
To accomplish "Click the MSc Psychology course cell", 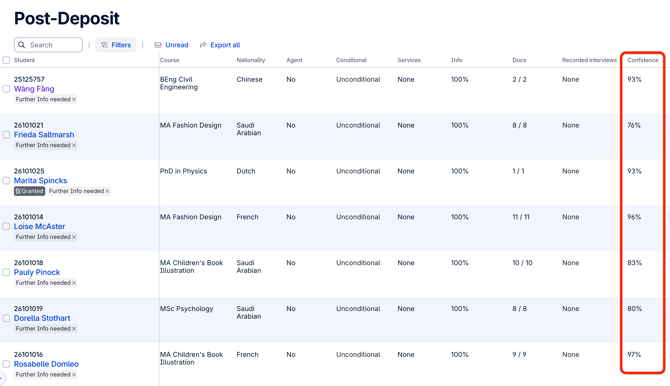I will [x=186, y=309].
